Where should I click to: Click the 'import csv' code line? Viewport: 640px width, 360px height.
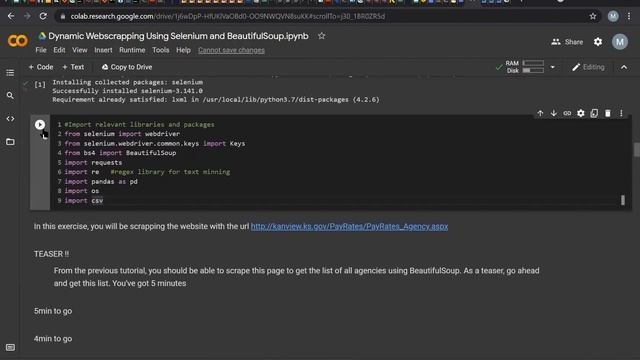click(84, 200)
